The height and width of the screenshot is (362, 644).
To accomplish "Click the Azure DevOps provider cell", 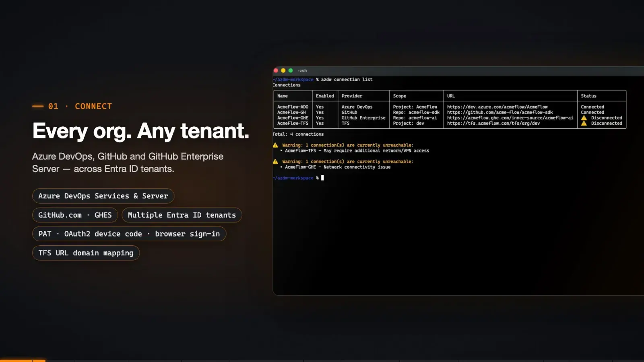I will click(357, 107).
